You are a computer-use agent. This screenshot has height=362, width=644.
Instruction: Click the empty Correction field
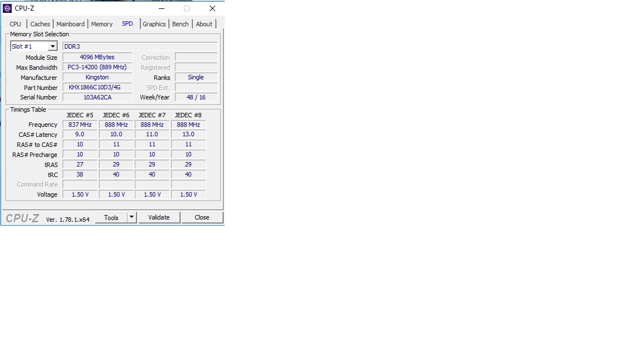point(196,57)
